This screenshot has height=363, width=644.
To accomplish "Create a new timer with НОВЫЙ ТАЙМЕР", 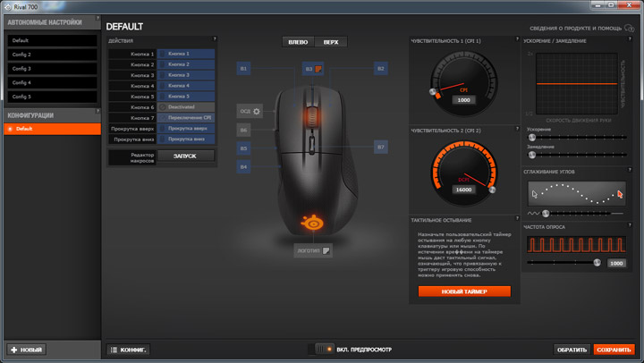I will [x=464, y=291].
